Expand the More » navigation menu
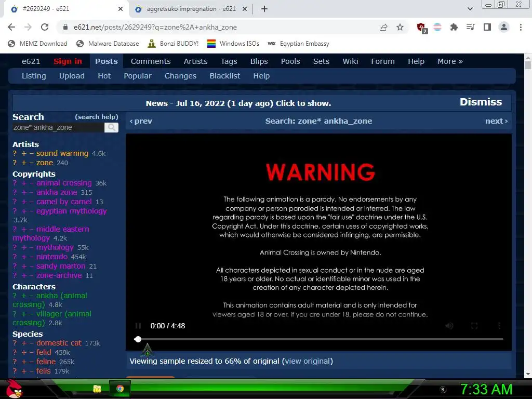 click(450, 61)
